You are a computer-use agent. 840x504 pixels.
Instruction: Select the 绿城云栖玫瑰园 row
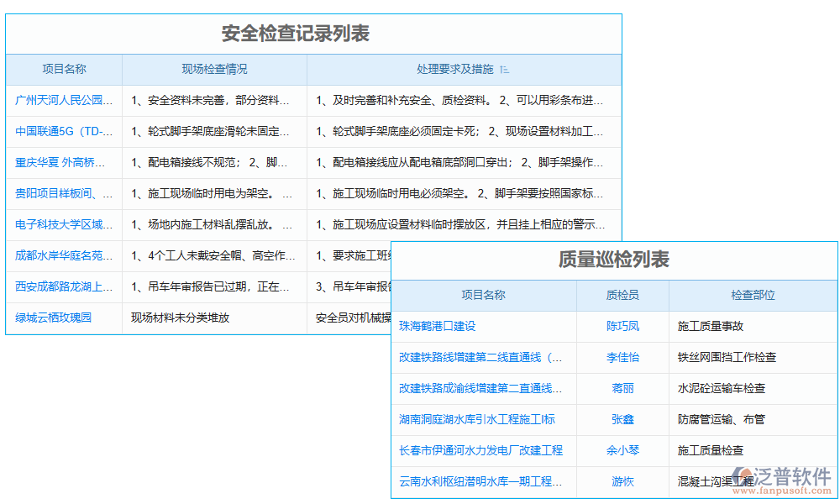click(52, 318)
